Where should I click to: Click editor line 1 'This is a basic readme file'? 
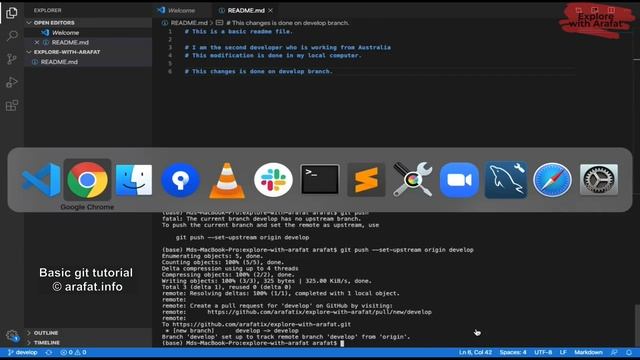click(x=238, y=31)
